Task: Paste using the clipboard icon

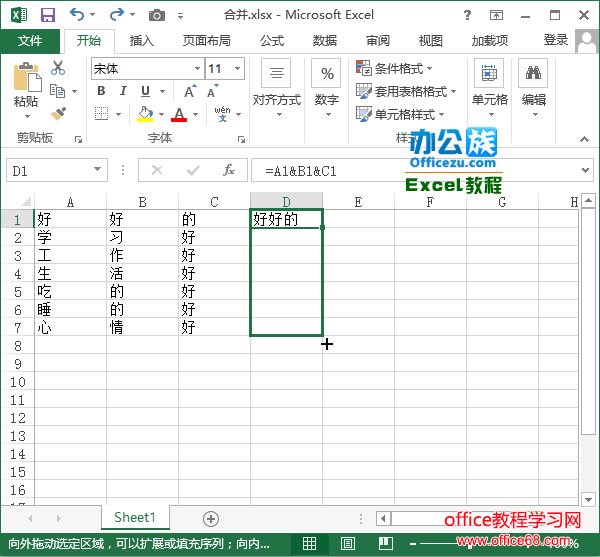Action: pyautogui.click(x=26, y=78)
